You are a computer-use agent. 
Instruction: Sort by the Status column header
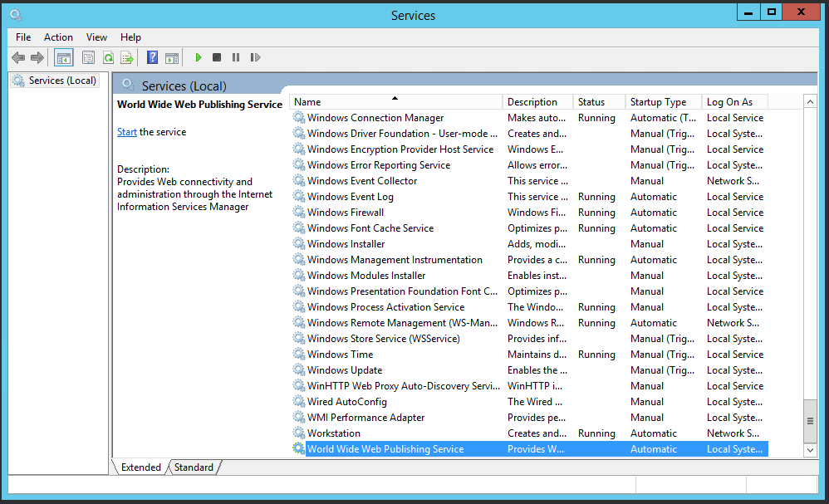coord(600,102)
